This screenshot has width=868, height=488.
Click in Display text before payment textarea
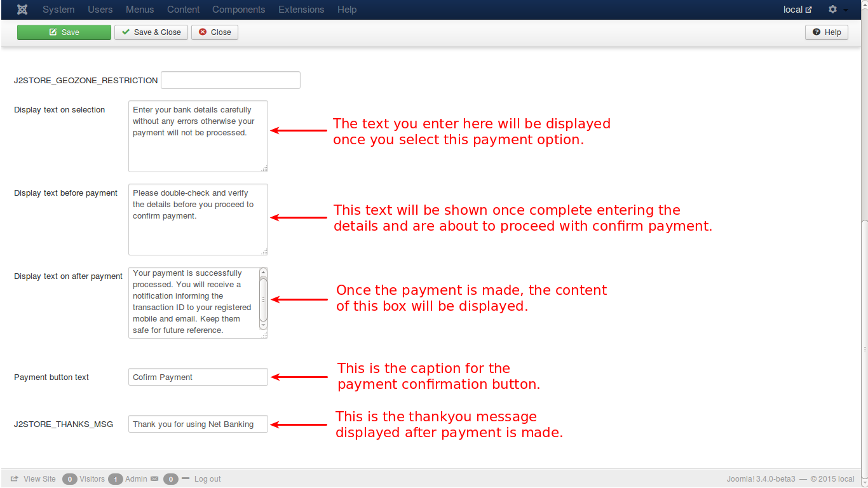pos(198,219)
